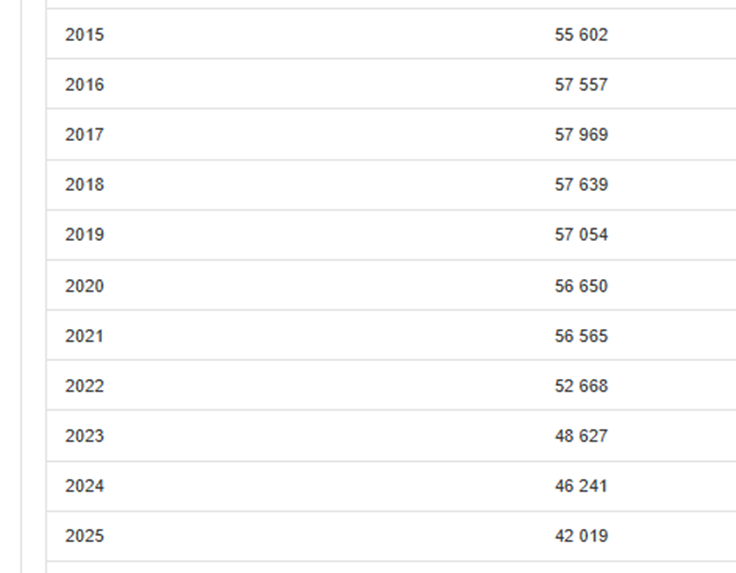The image size is (736, 573).
Task: Click the 2015 year cell
Action: click(x=84, y=35)
